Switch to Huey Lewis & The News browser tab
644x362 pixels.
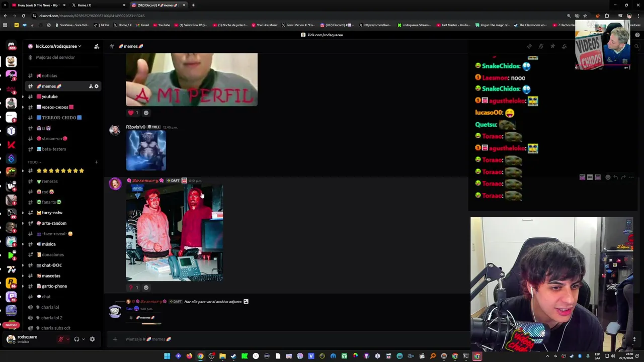pyautogui.click(x=38, y=5)
